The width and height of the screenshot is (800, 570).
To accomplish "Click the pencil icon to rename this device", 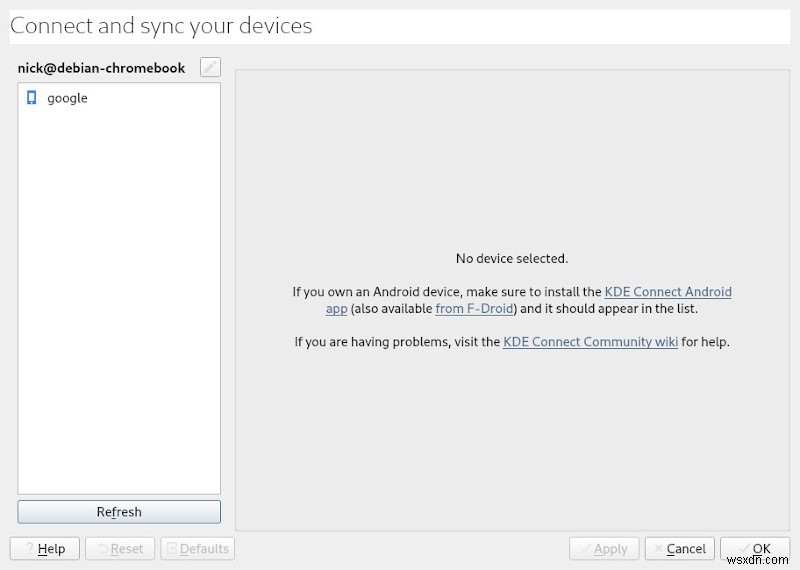I will 210,67.
